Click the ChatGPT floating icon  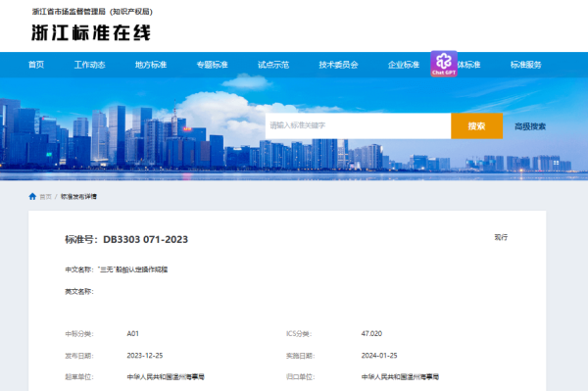(x=444, y=64)
